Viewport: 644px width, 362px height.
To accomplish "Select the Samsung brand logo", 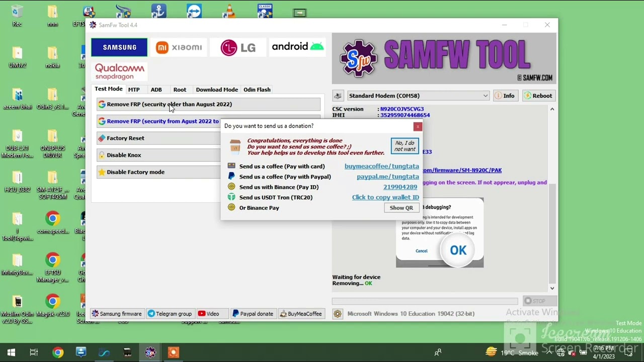I will click(119, 47).
